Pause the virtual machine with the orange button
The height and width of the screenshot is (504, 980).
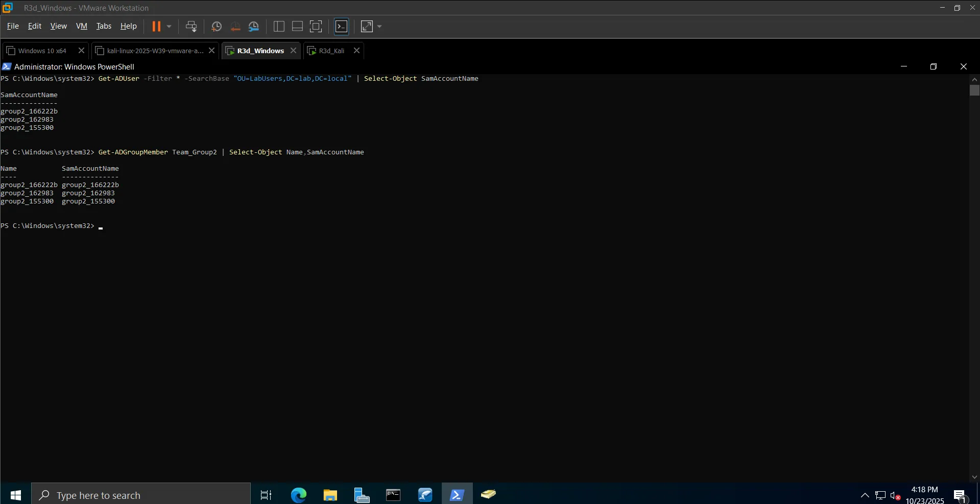coord(156,27)
